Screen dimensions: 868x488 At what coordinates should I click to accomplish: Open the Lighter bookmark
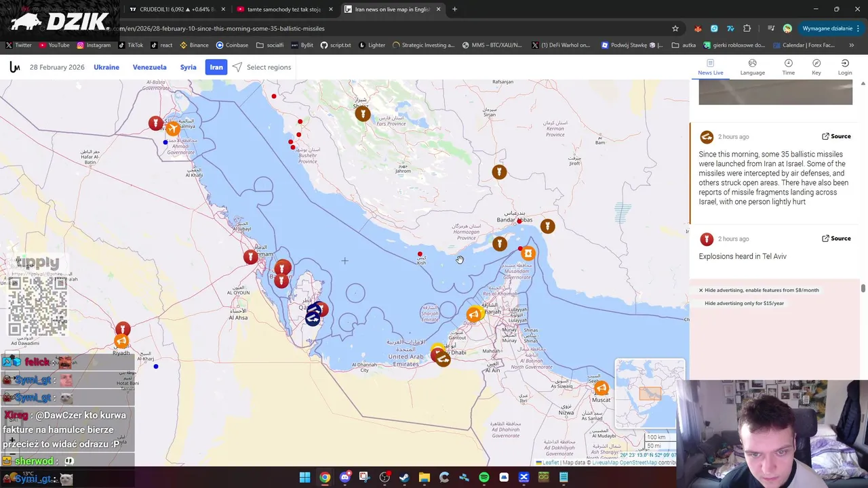click(372, 45)
